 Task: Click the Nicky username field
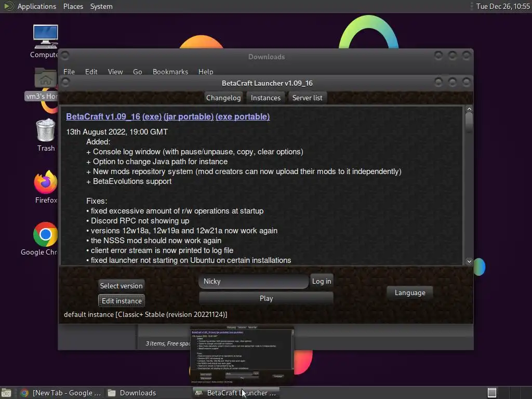[254, 281]
